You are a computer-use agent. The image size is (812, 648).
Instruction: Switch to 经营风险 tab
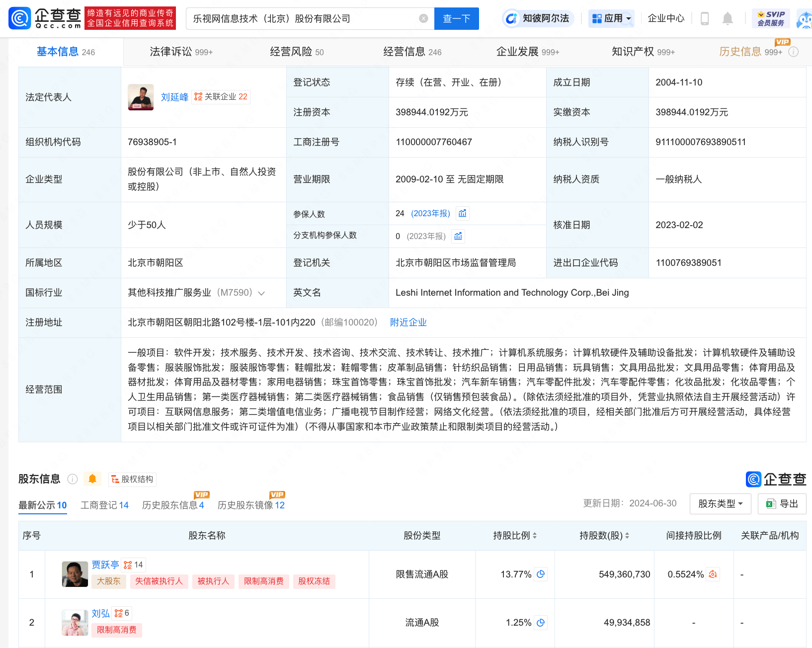pyautogui.click(x=297, y=52)
